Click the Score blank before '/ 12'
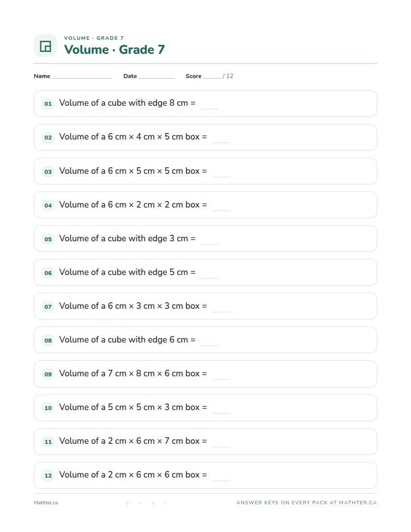The image size is (411, 532). click(212, 78)
